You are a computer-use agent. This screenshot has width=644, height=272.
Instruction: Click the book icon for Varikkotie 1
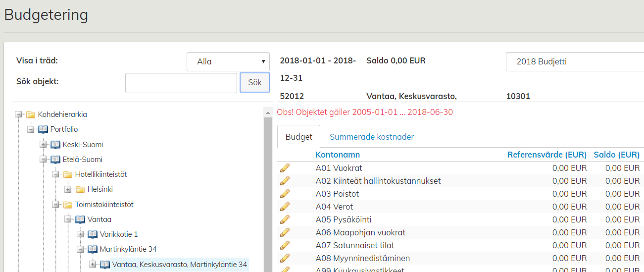click(x=93, y=234)
